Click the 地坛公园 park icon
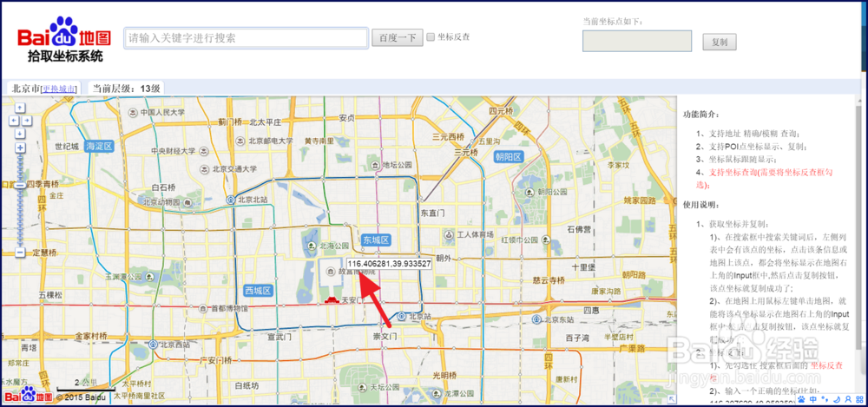 [375, 165]
